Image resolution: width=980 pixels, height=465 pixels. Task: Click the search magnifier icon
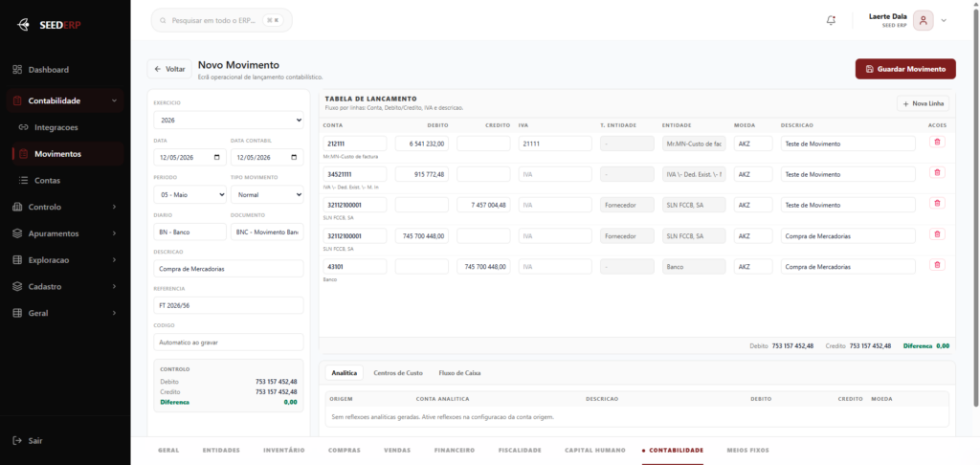click(x=163, y=21)
